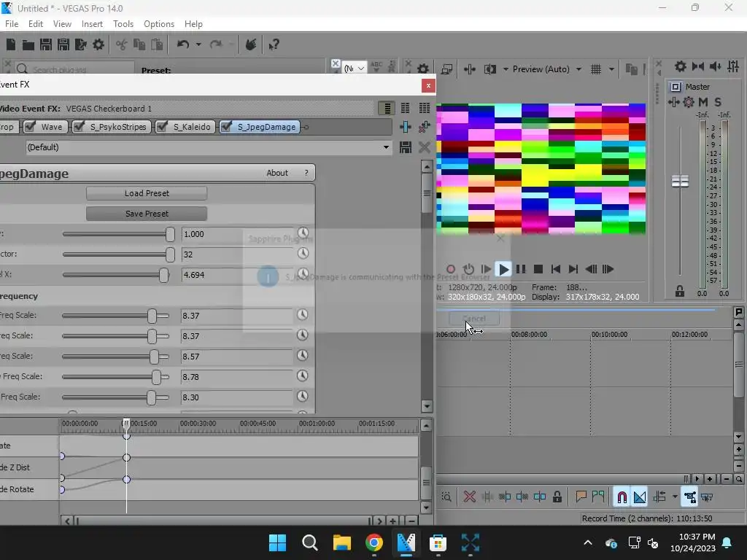Toggle preview on external monitor
Screen dimensions: 747x560
(x=446, y=69)
